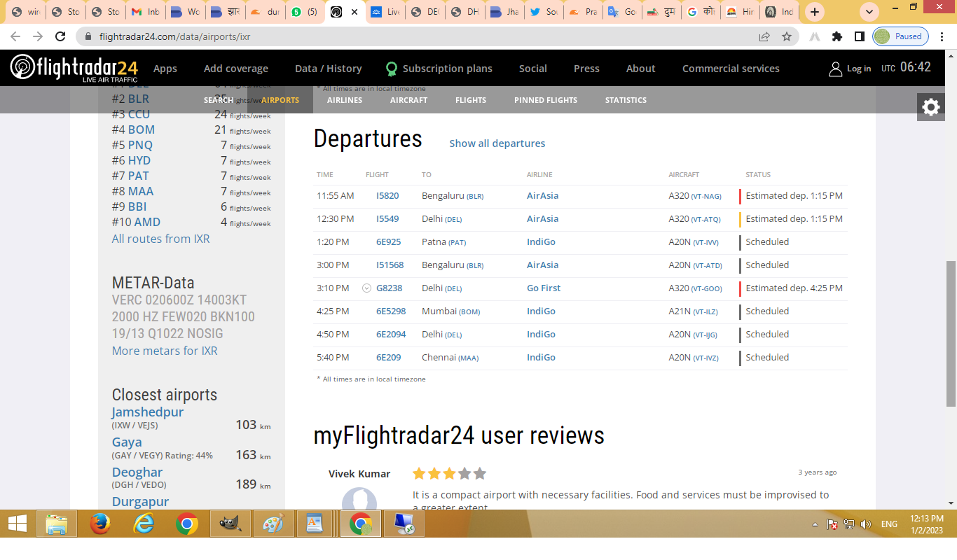Close the active Flightradar24 tab
This screenshot has width=957, height=560.
coord(354,12)
